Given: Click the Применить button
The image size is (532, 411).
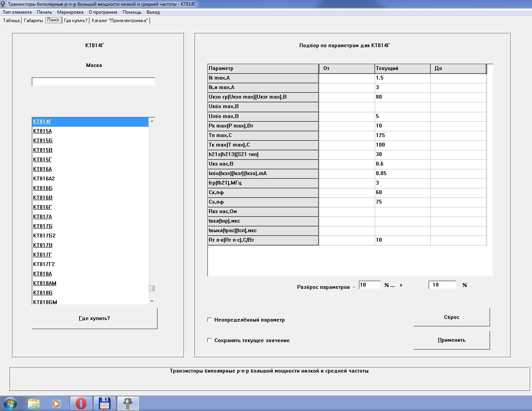Looking at the screenshot, I should coord(452,340).
